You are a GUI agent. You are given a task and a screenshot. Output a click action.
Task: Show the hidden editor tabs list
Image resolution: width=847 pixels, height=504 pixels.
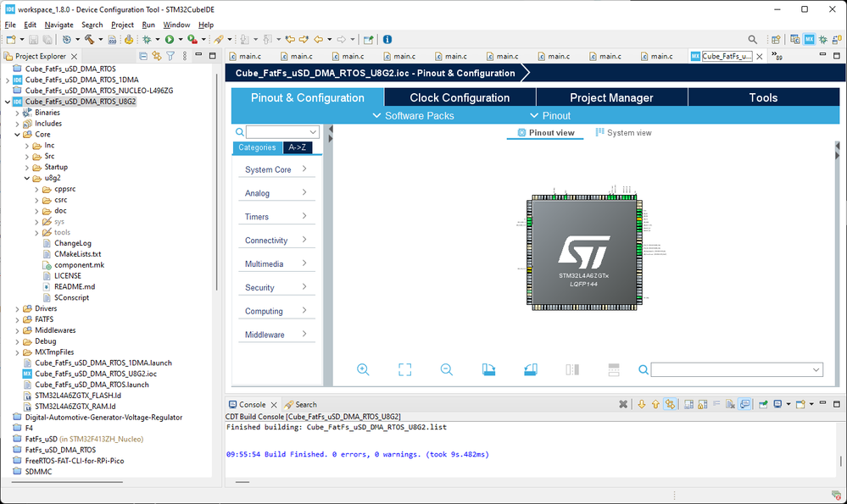(777, 56)
